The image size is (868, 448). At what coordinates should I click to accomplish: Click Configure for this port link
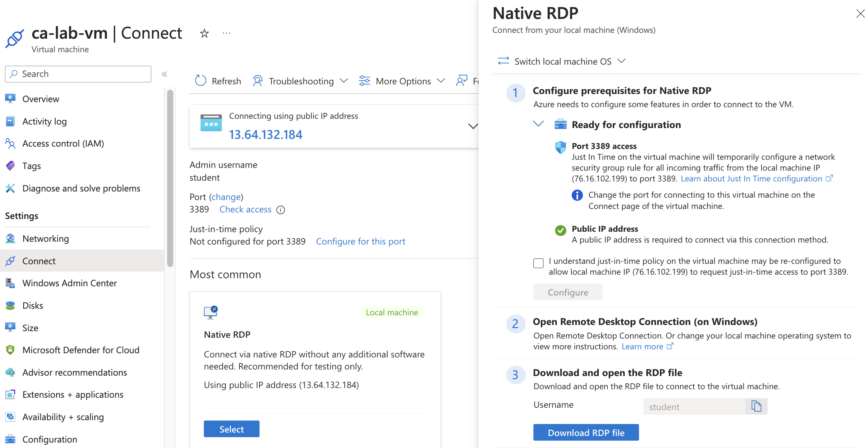[361, 241]
